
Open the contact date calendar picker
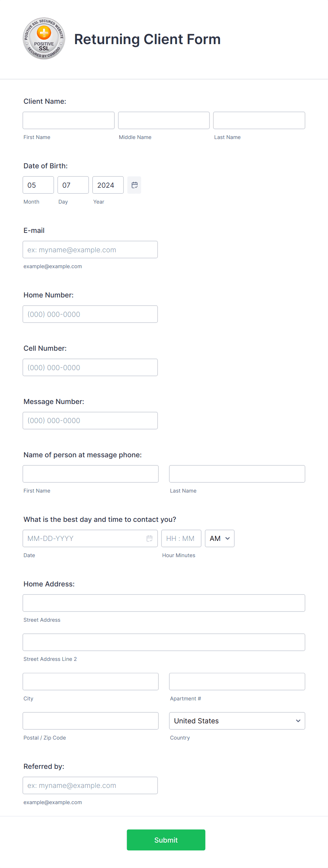pyautogui.click(x=150, y=538)
